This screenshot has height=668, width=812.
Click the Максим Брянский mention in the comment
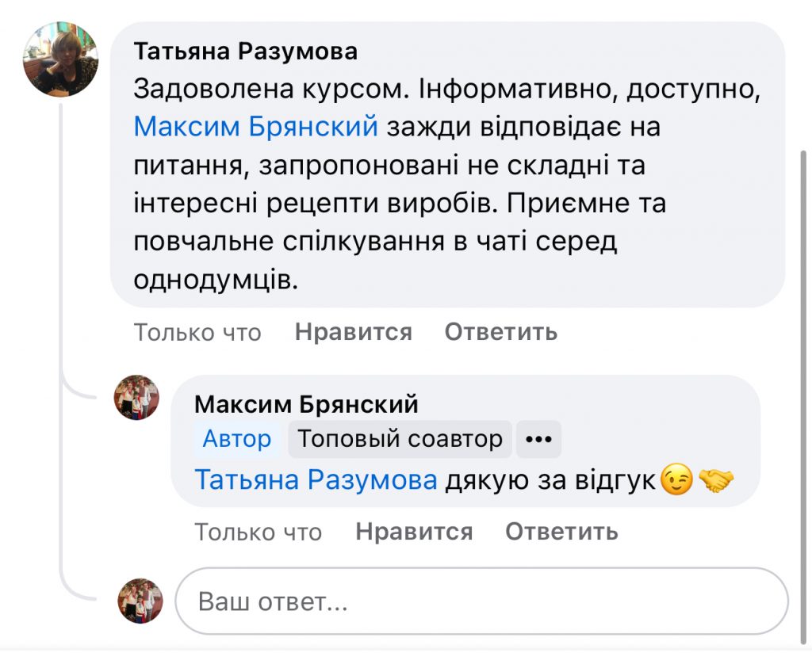click(255, 127)
